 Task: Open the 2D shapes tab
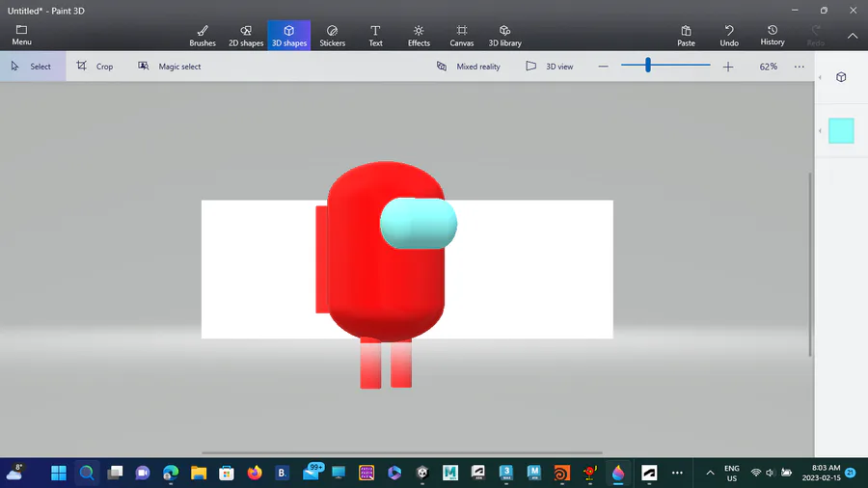246,36
